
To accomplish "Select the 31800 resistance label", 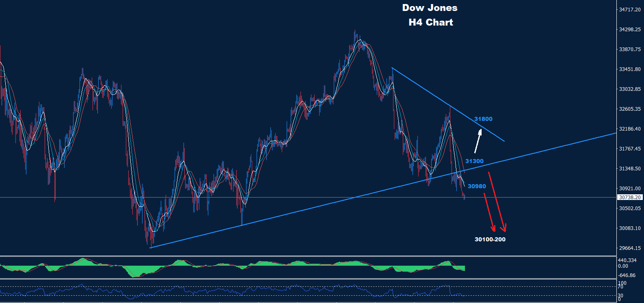I will pyautogui.click(x=483, y=119).
